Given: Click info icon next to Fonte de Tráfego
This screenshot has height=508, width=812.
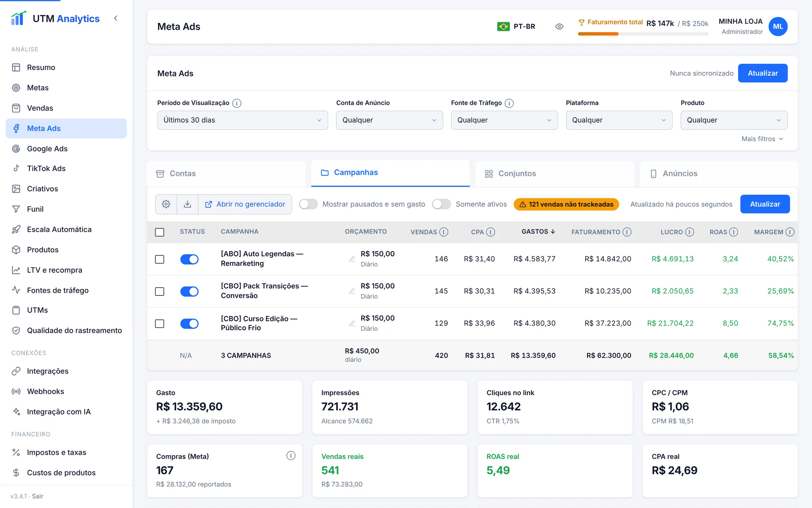Looking at the screenshot, I should [509, 103].
